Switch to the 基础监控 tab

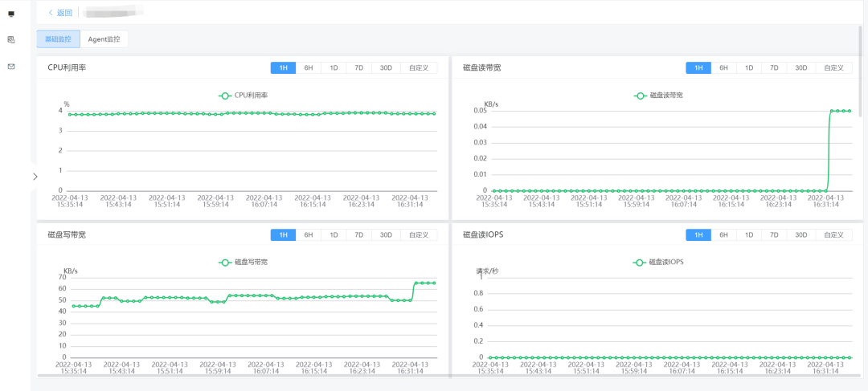tap(58, 39)
